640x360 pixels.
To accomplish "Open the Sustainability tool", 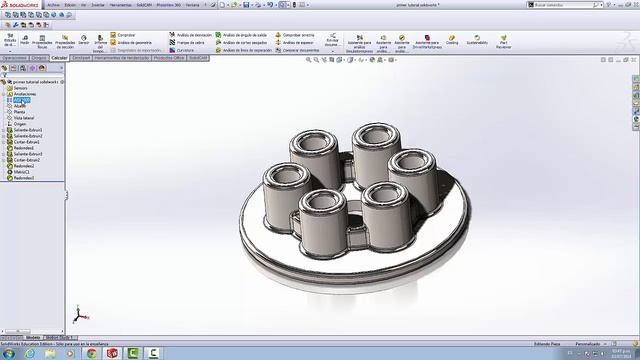I will pos(477,40).
